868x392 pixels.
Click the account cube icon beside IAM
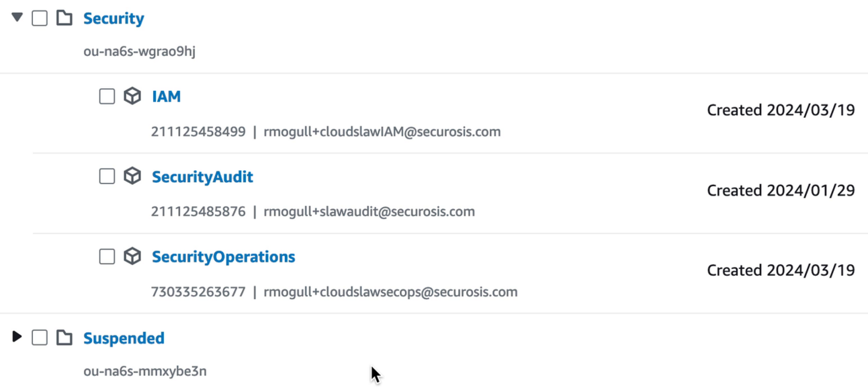(x=132, y=96)
